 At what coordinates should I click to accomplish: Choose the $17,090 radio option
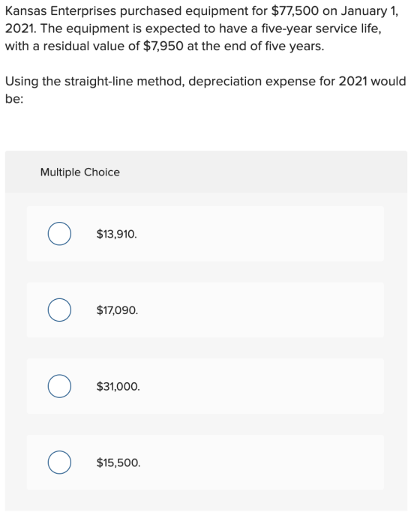(59, 310)
